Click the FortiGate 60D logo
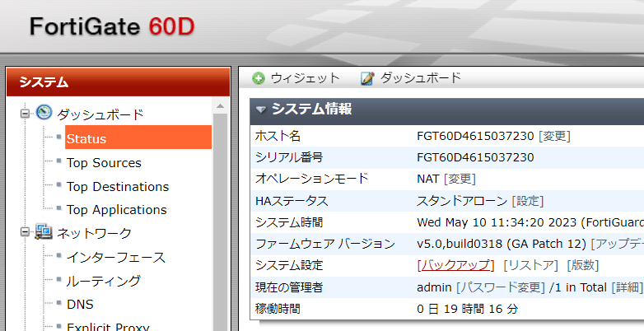The width and height of the screenshot is (644, 331). [x=112, y=26]
